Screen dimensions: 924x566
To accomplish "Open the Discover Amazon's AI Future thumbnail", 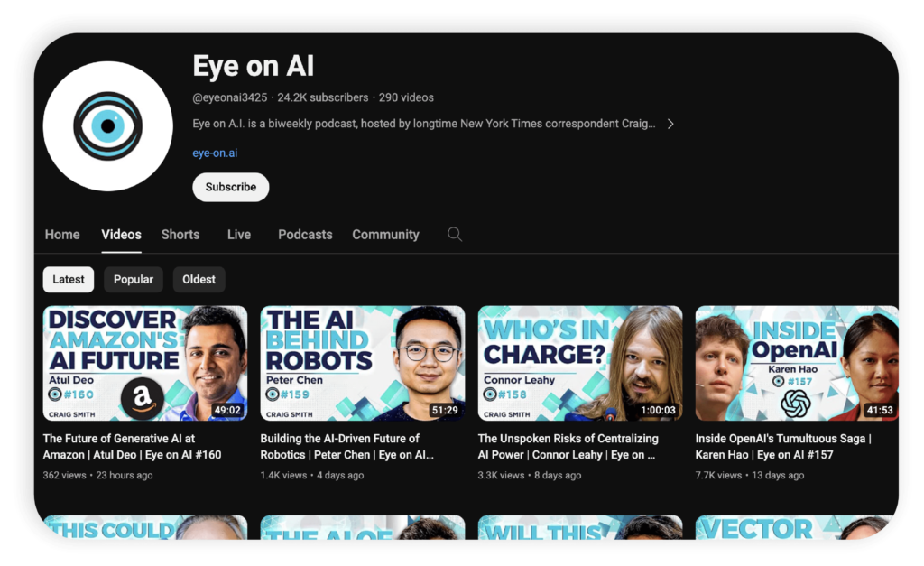I will tap(145, 363).
